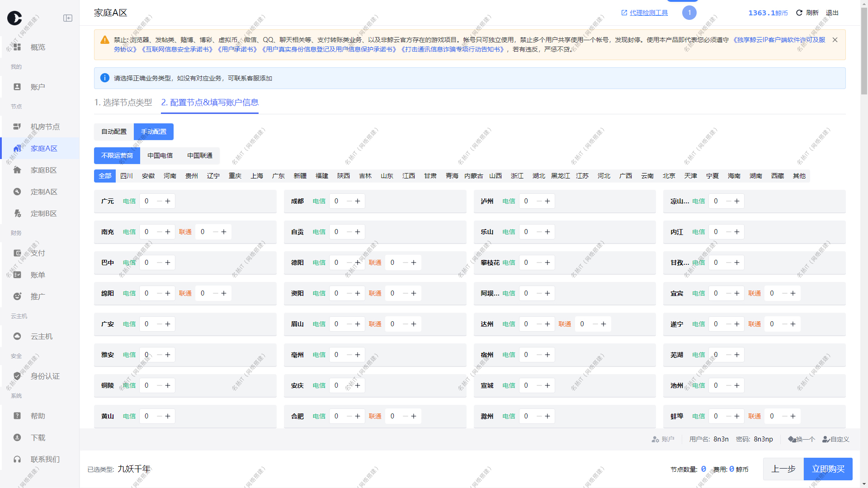This screenshot has width=868, height=488.
Task: Dismiss the orange warning banner
Action: point(835,40)
